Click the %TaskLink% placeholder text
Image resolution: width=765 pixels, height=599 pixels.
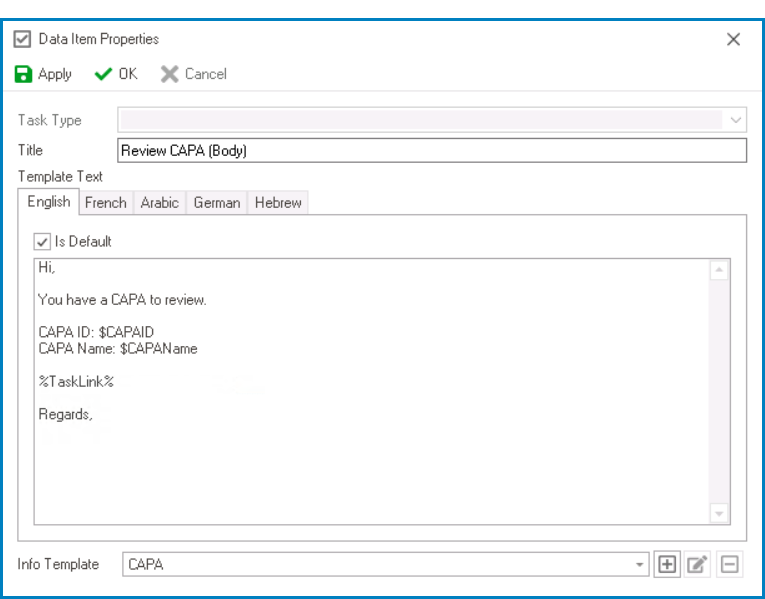[76, 381]
